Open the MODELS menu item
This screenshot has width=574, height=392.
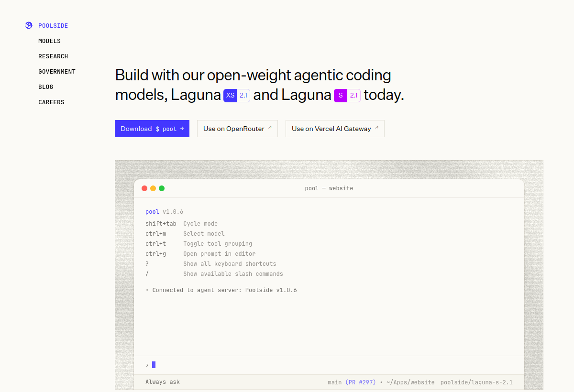point(49,41)
